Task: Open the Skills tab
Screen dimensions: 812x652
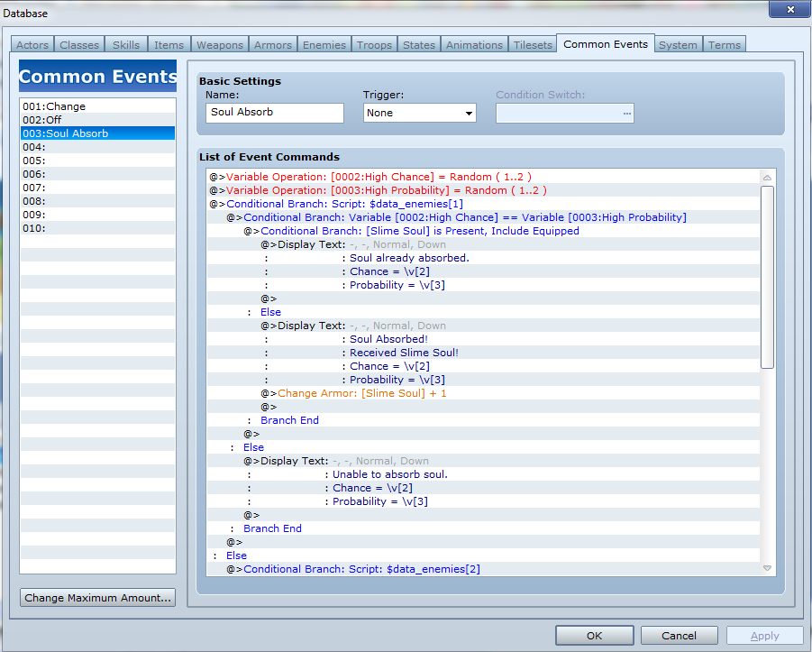Action: (125, 45)
